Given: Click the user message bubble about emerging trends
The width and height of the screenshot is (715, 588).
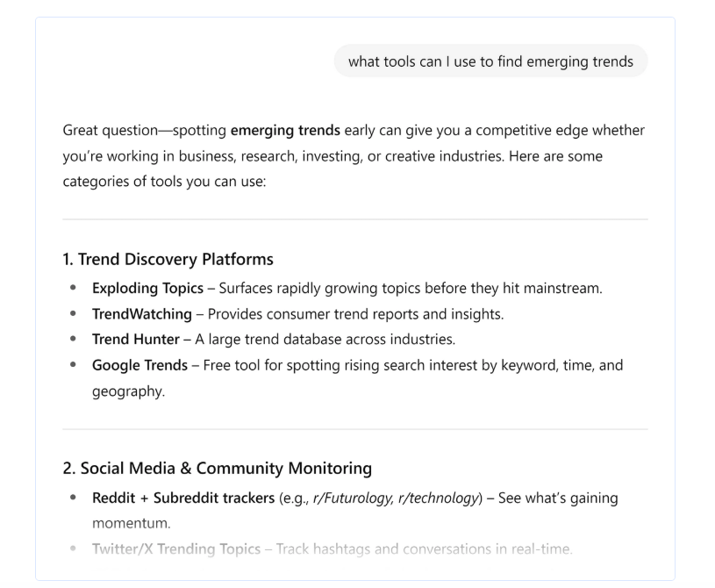Looking at the screenshot, I should (490, 61).
